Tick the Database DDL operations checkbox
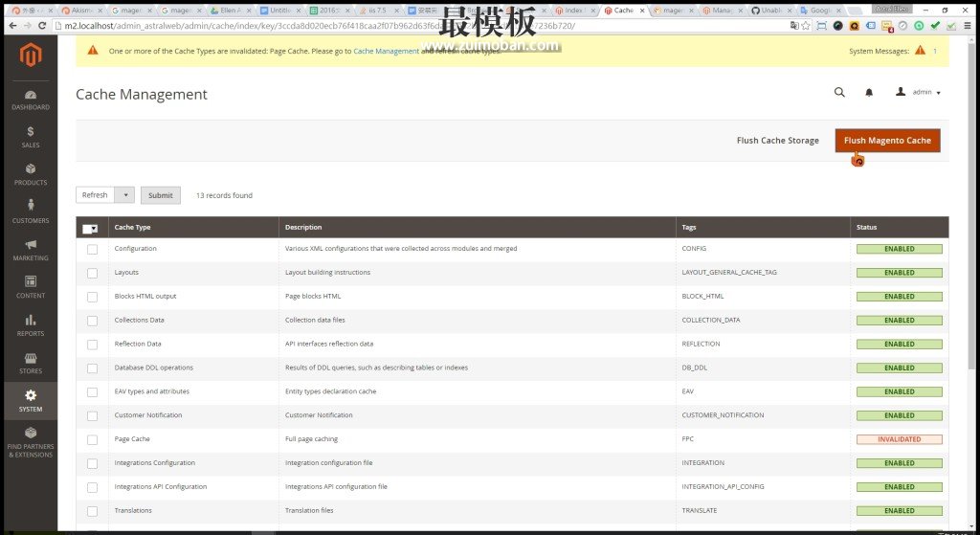Screen dimensions: 980x535 coord(93,368)
